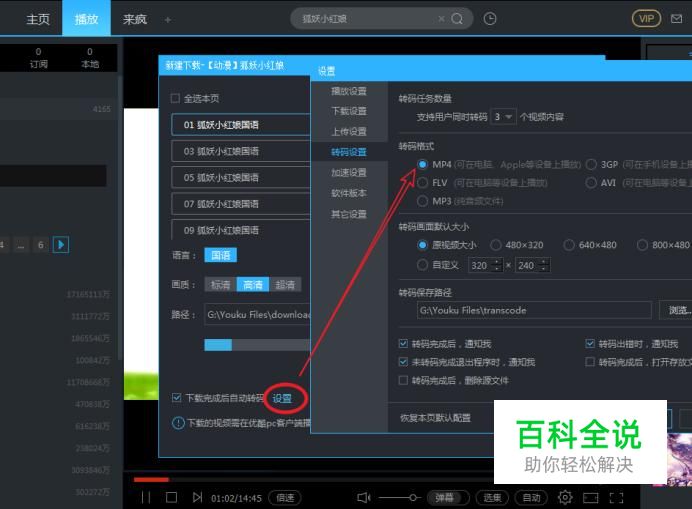Add a new tab with plus icon

168,20
